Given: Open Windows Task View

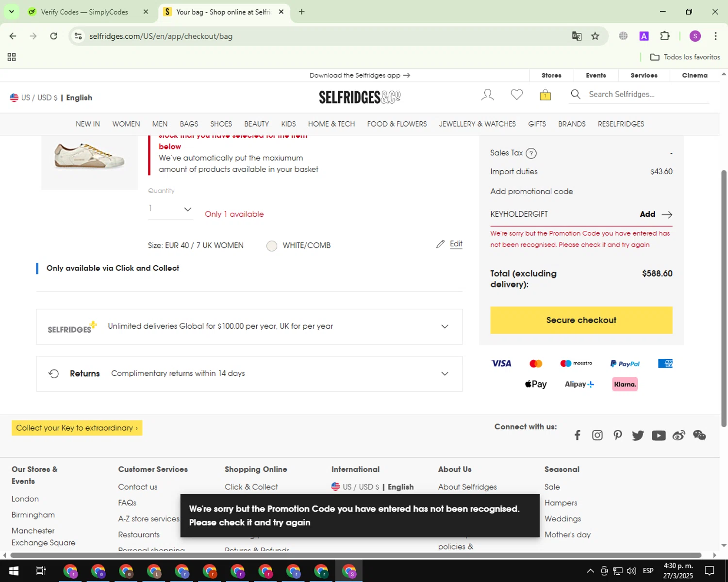Looking at the screenshot, I should point(41,571).
